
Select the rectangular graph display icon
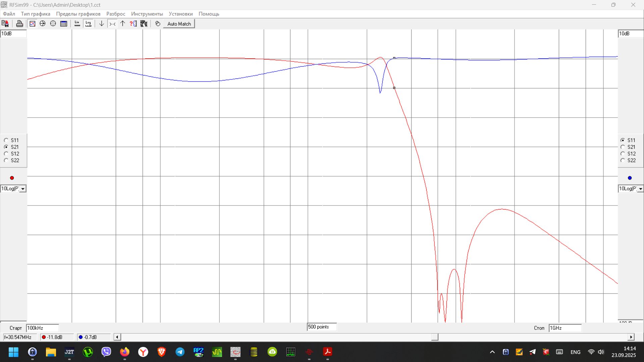tap(32, 24)
